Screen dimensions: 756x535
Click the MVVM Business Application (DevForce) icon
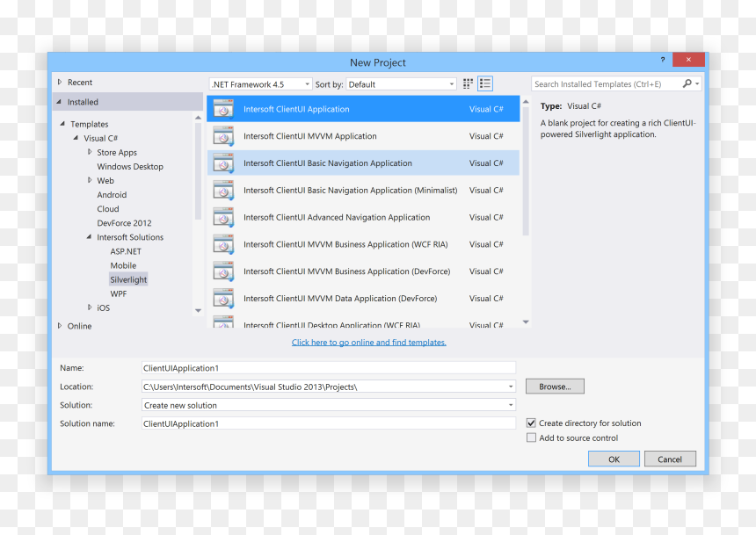pos(223,271)
